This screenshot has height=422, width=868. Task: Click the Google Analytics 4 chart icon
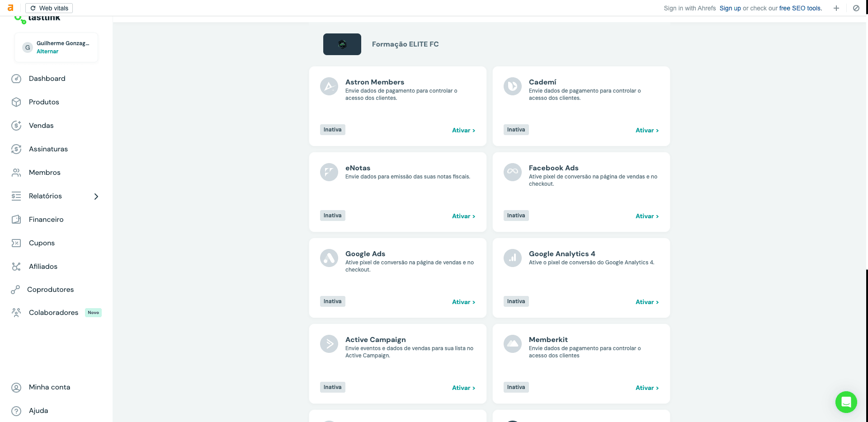pos(513,258)
